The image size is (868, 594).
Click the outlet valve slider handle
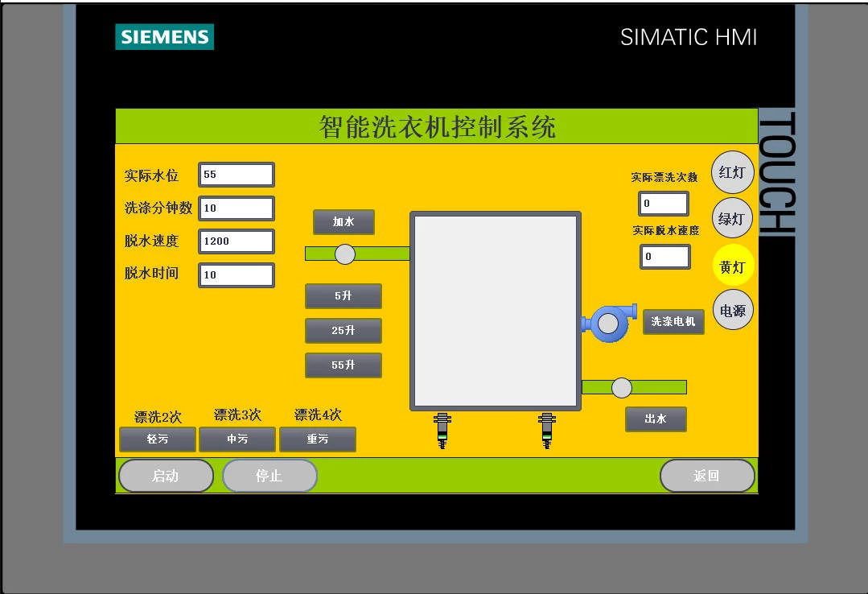coord(620,387)
